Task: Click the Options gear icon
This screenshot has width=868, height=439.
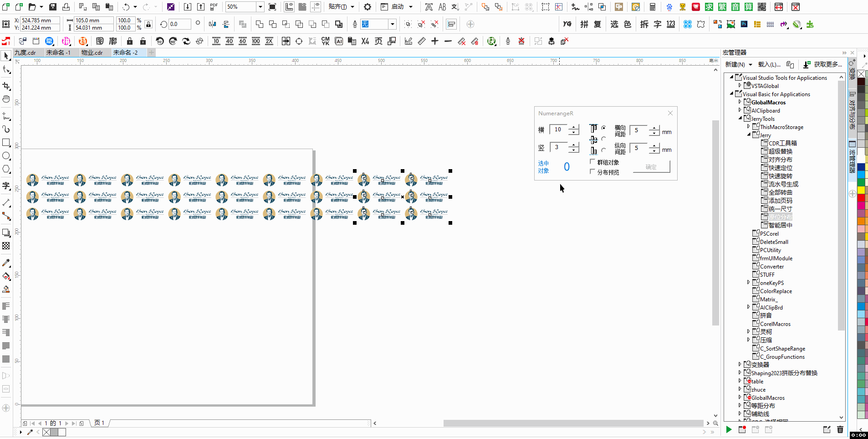Action: coord(368,7)
